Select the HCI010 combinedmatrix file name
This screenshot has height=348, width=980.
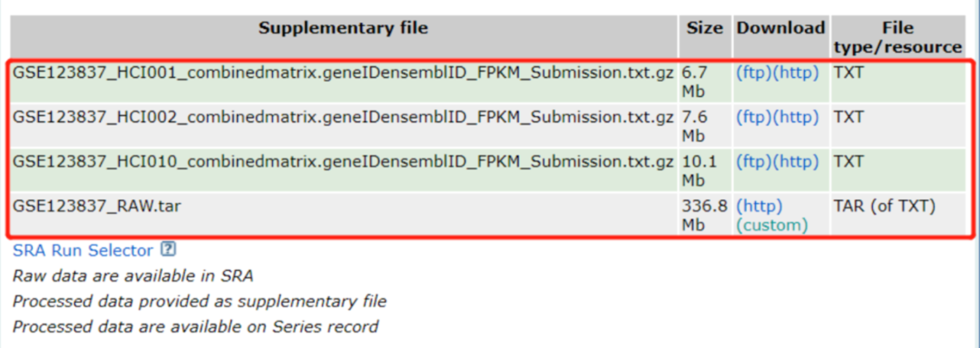tap(343, 162)
